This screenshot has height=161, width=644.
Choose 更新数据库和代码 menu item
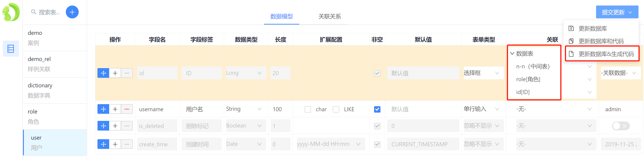pos(601,41)
